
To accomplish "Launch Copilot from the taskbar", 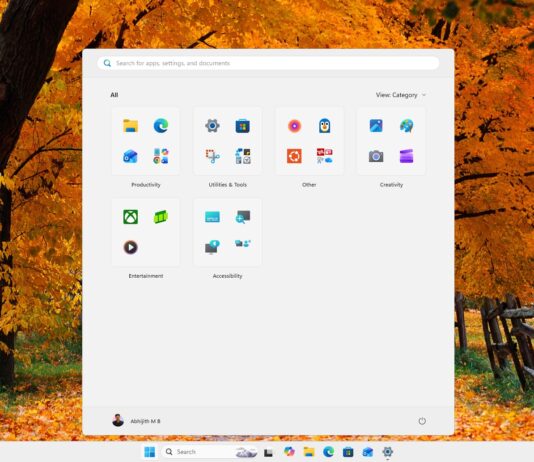I will [x=289, y=452].
